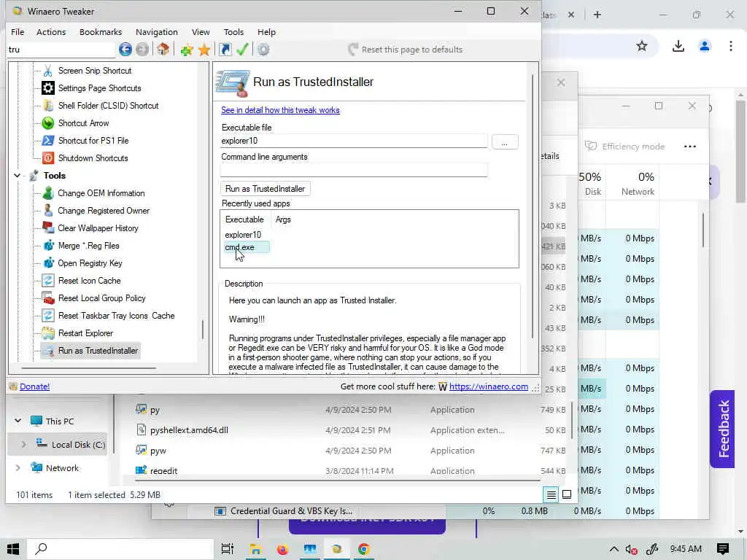Expand Network in File Explorer navigation
This screenshot has width=747, height=560.
[18, 467]
